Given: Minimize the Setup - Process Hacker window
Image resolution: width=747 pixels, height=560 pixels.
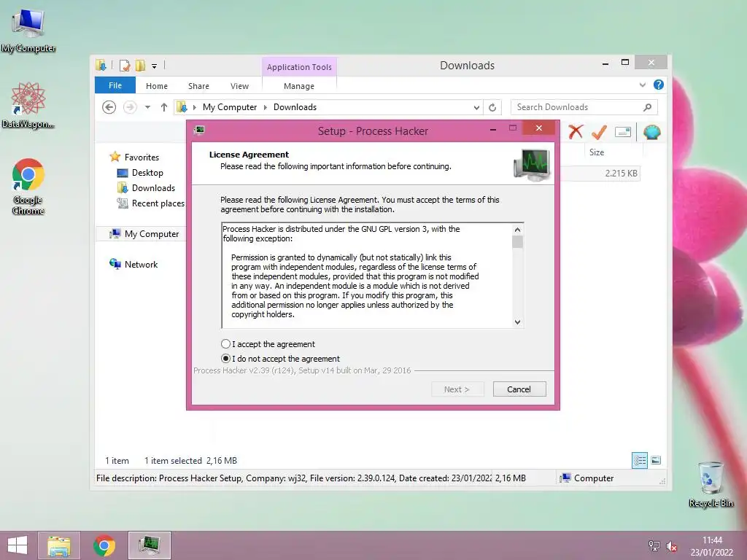Looking at the screenshot, I should [493, 129].
